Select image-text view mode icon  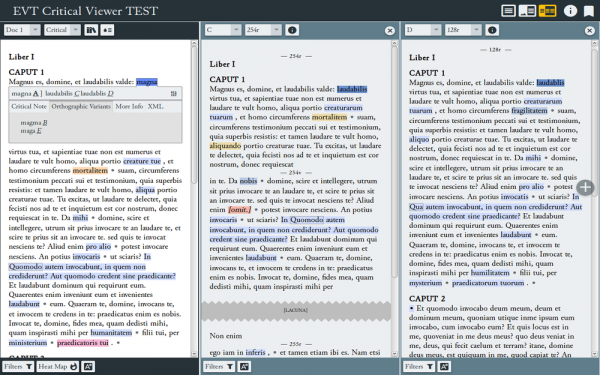527,11
